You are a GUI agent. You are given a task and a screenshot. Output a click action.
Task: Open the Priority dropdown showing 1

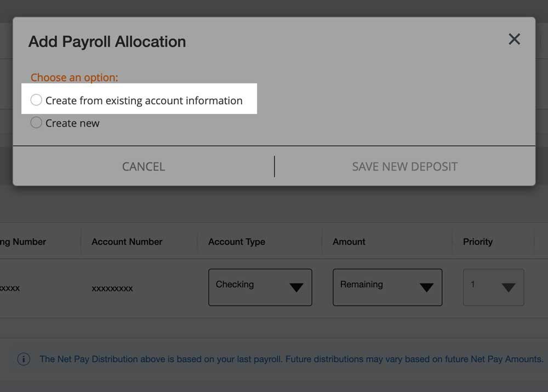click(493, 287)
